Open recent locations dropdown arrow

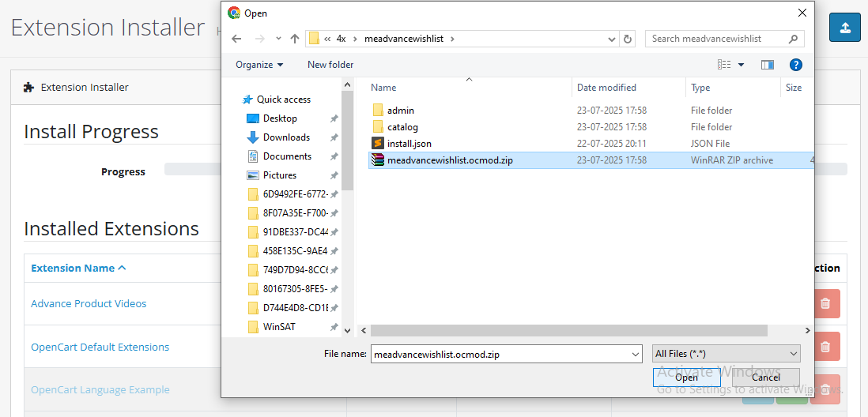coord(278,39)
